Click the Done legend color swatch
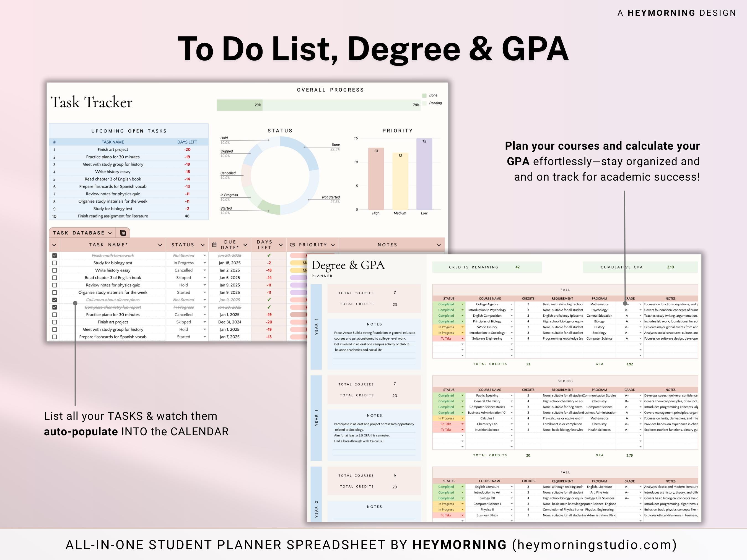 (424, 95)
